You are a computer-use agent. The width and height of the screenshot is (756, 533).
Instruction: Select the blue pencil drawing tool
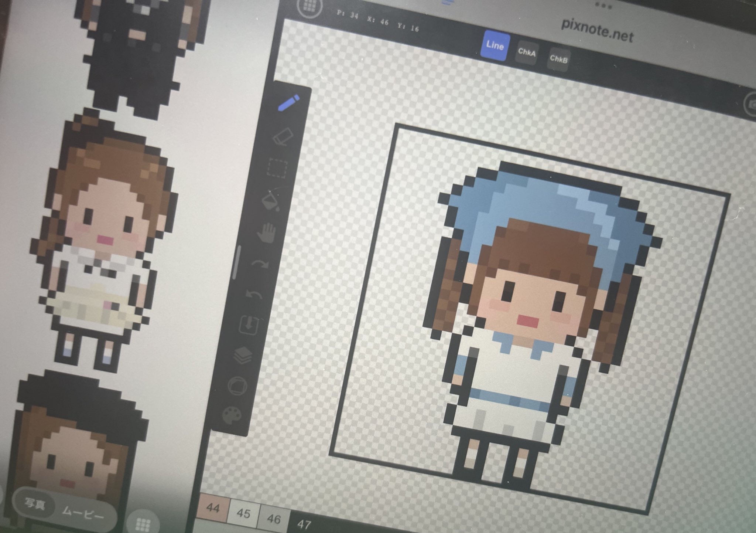click(288, 102)
